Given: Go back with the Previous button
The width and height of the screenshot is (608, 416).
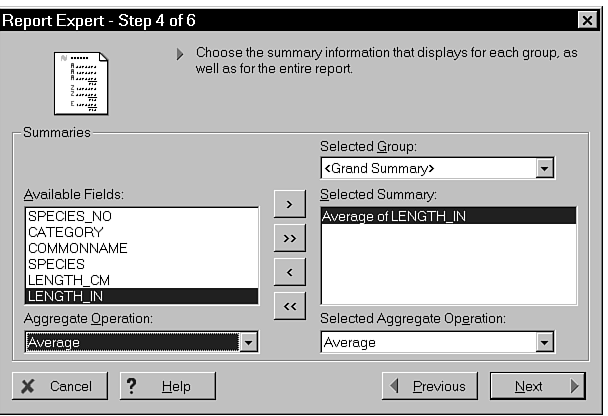Looking at the screenshot, I should coord(428,386).
